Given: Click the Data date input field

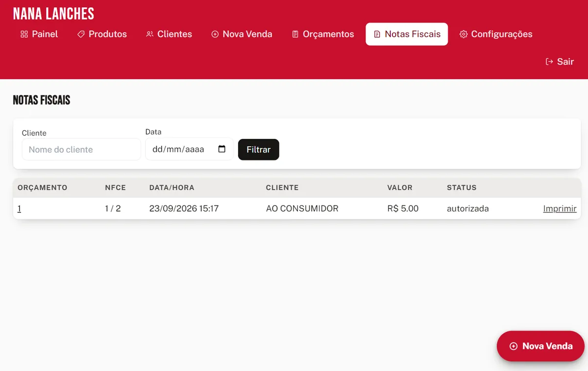Looking at the screenshot, I should tap(189, 149).
